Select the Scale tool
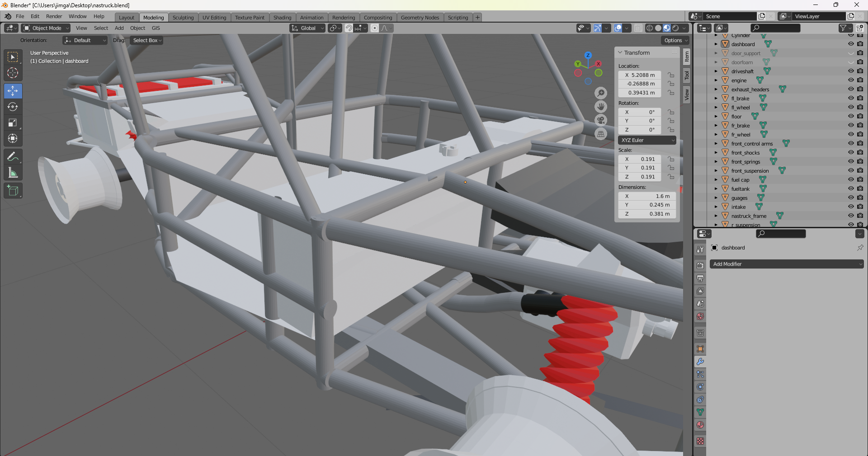The width and height of the screenshot is (868, 456). coord(13,122)
